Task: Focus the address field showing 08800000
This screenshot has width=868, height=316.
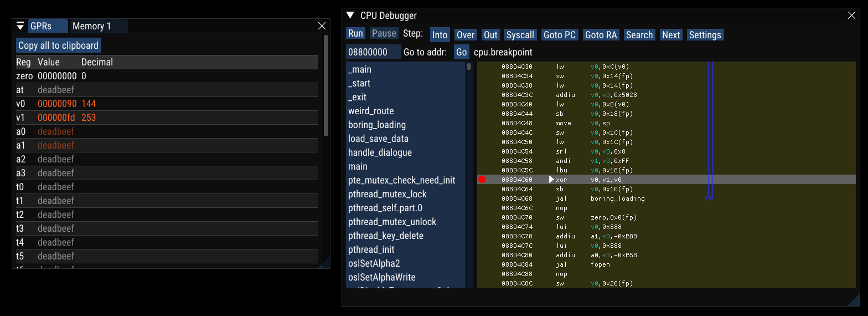Action: coord(373,52)
